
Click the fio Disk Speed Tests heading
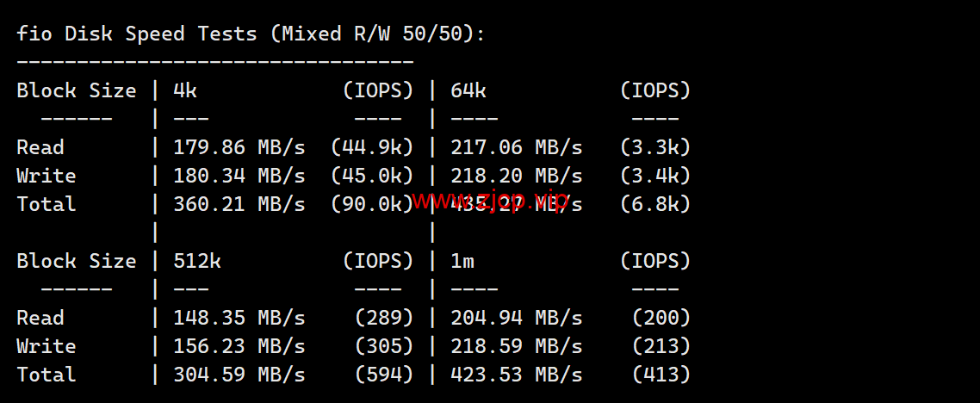pyautogui.click(x=251, y=34)
